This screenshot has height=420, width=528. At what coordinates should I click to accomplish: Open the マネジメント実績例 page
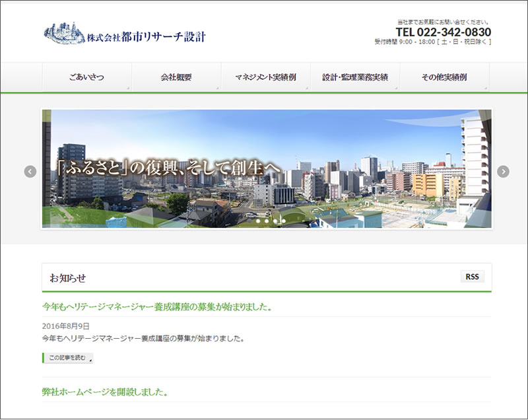click(266, 77)
